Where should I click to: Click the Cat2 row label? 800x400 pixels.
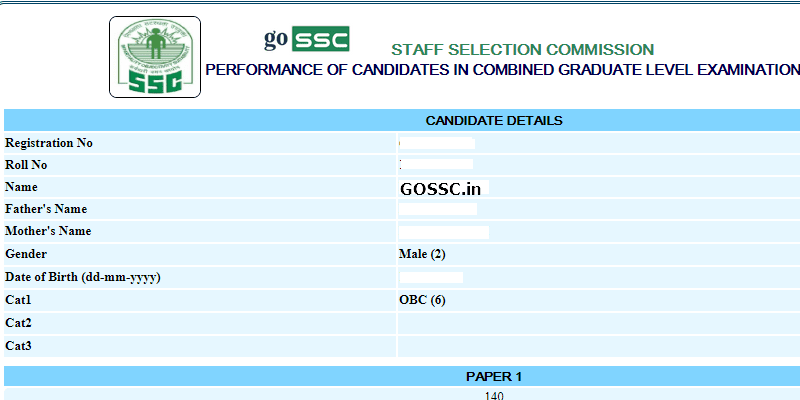19,323
